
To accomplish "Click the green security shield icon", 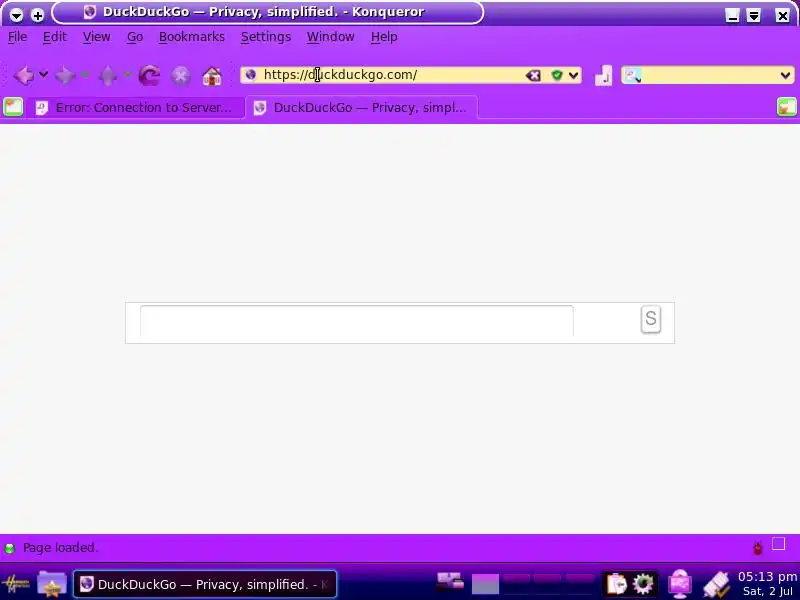I will (x=557, y=76).
